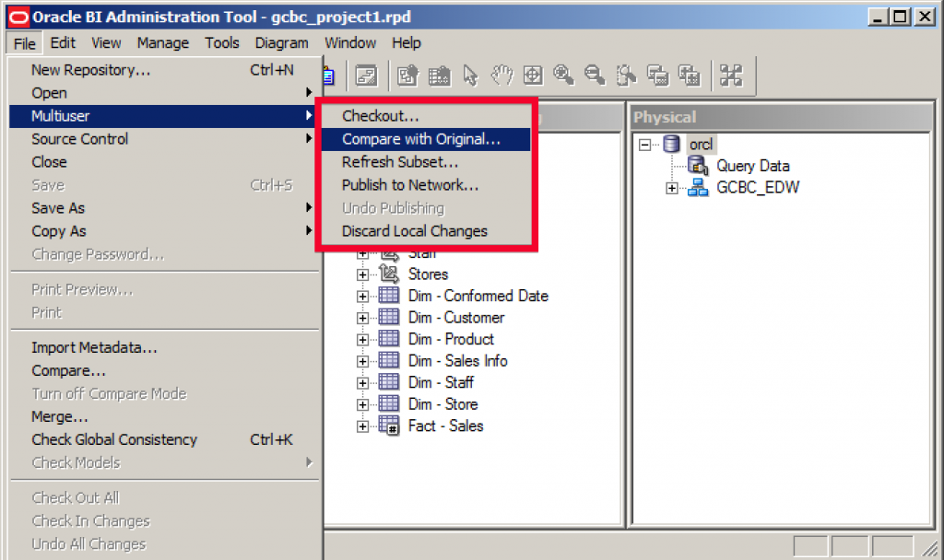Expand the Dim - Sales Info node

tap(362, 361)
